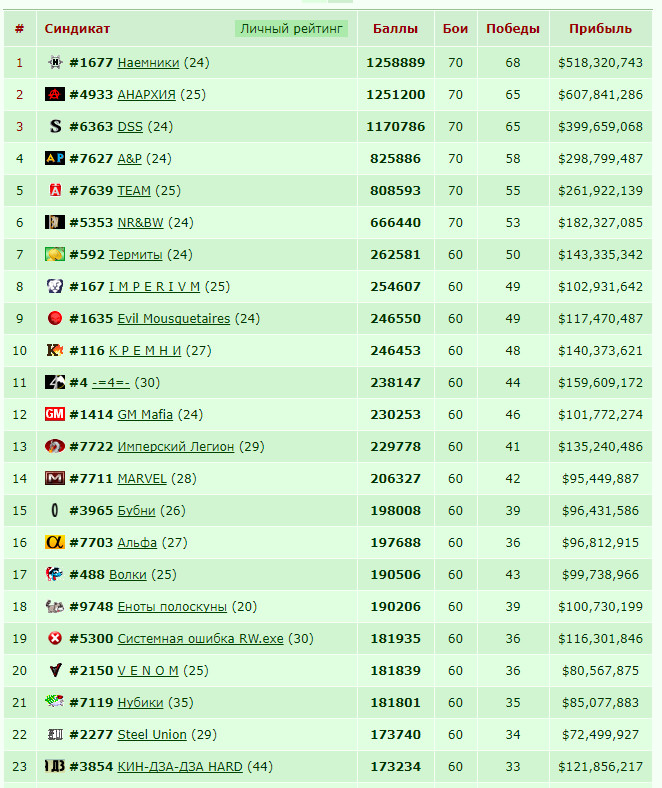Click the V E N O M emblem icon
The height and width of the screenshot is (788, 662).
click(55, 670)
